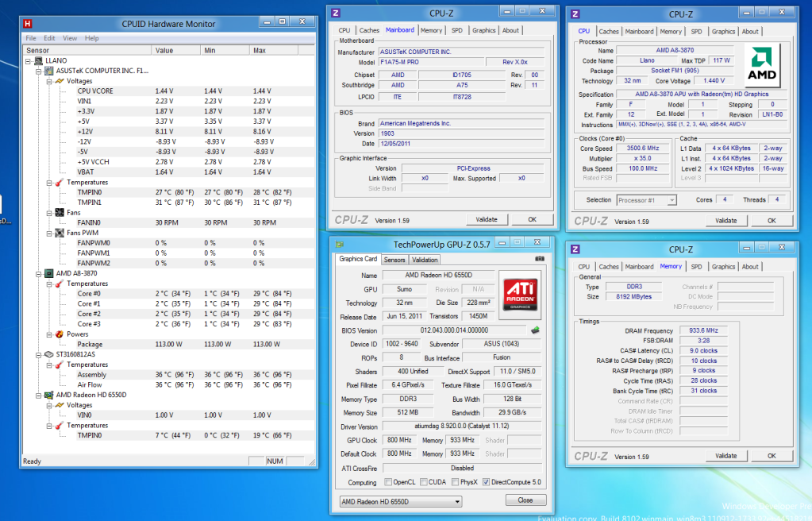Collapse the Powers node

pos(48,334)
